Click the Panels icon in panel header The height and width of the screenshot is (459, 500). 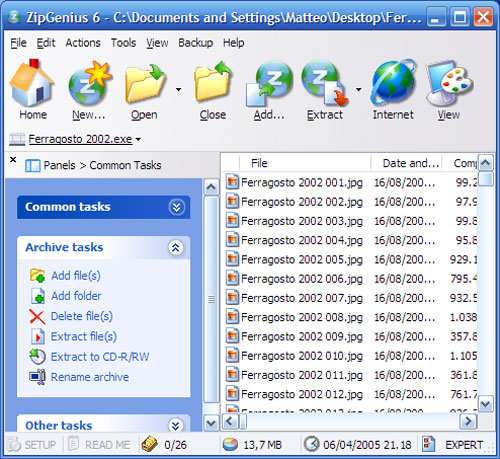click(x=32, y=166)
